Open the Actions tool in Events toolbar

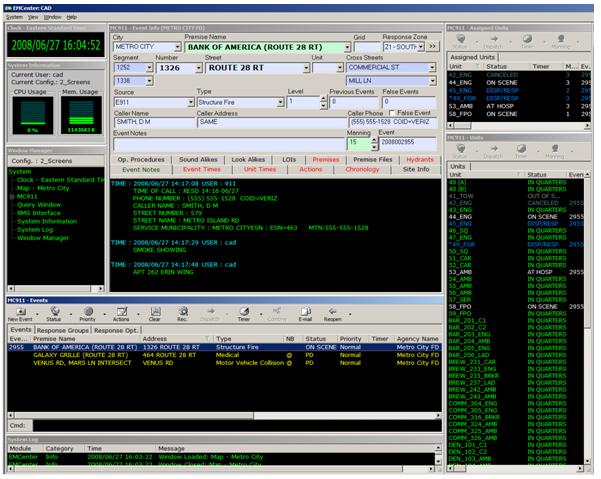point(122,311)
